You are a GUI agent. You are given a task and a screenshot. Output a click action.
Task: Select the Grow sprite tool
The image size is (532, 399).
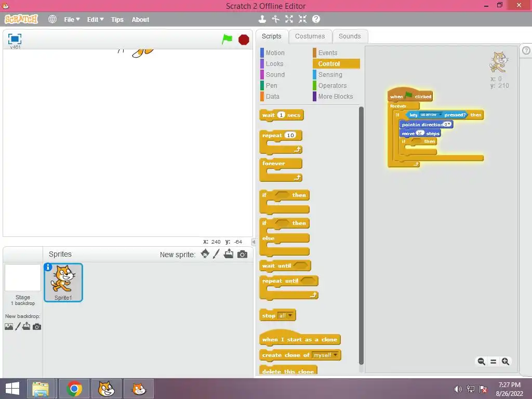pos(289,19)
